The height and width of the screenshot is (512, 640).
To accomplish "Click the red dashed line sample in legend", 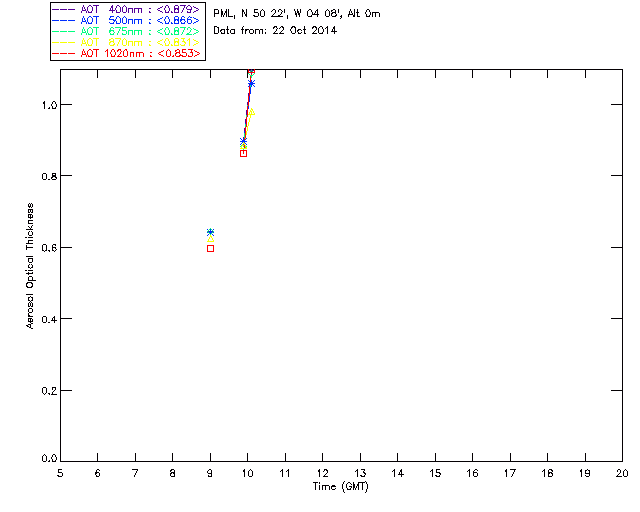I will [64, 53].
